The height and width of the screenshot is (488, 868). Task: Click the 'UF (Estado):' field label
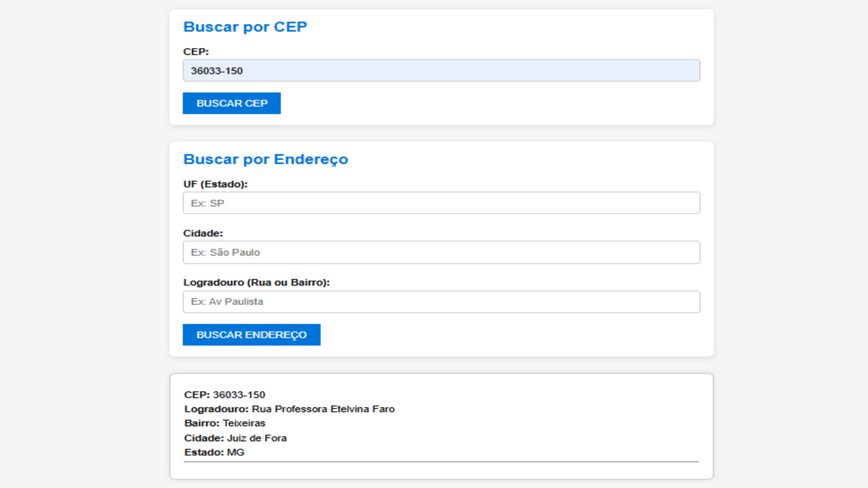[215, 184]
